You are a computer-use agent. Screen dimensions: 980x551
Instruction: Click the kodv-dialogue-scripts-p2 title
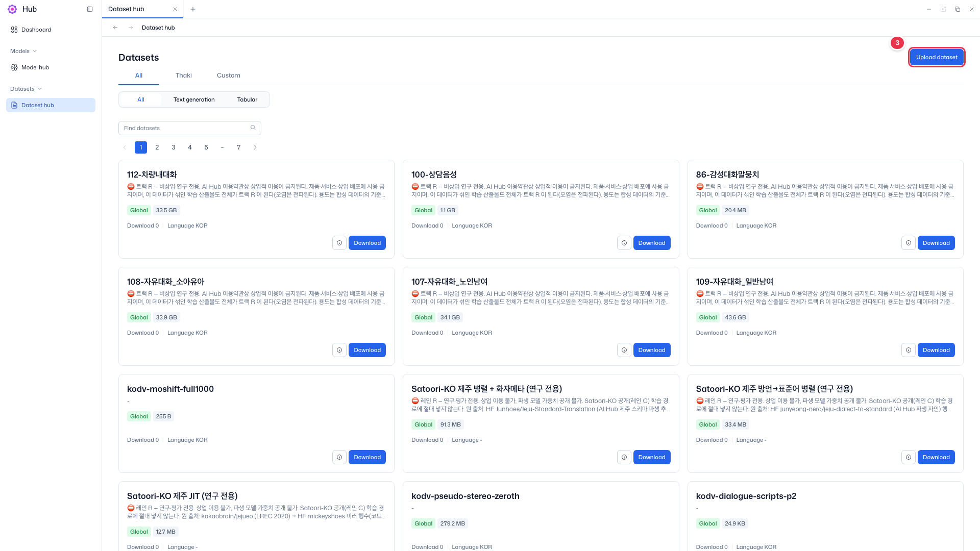coord(746,496)
